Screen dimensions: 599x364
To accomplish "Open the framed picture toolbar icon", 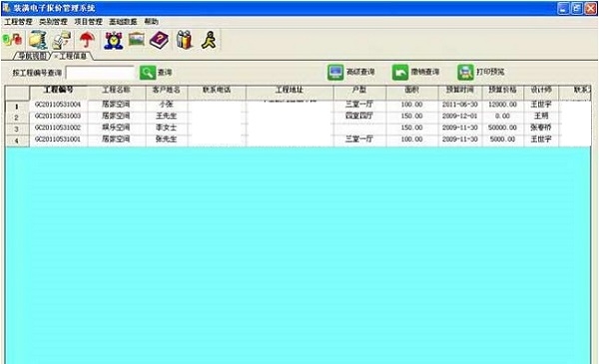I will (137, 39).
